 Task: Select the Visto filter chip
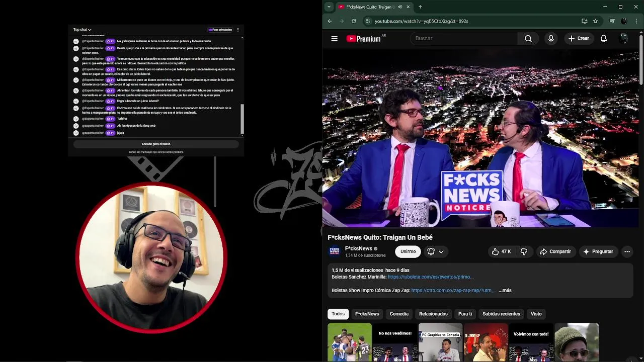pos(536,314)
